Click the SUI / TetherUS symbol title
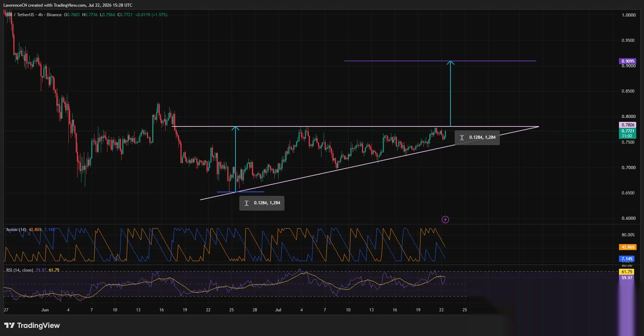 (22, 15)
